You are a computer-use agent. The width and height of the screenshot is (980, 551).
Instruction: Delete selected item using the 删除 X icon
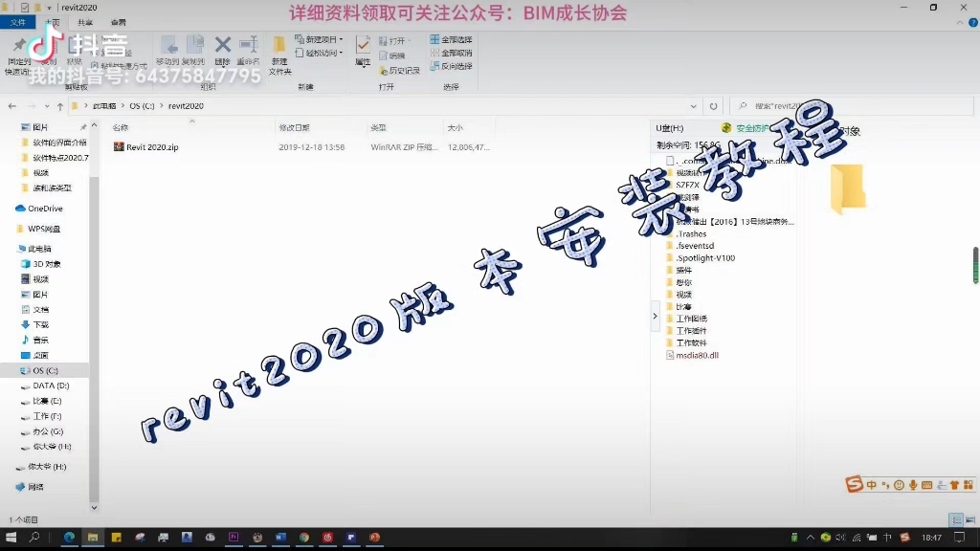pyautogui.click(x=221, y=46)
